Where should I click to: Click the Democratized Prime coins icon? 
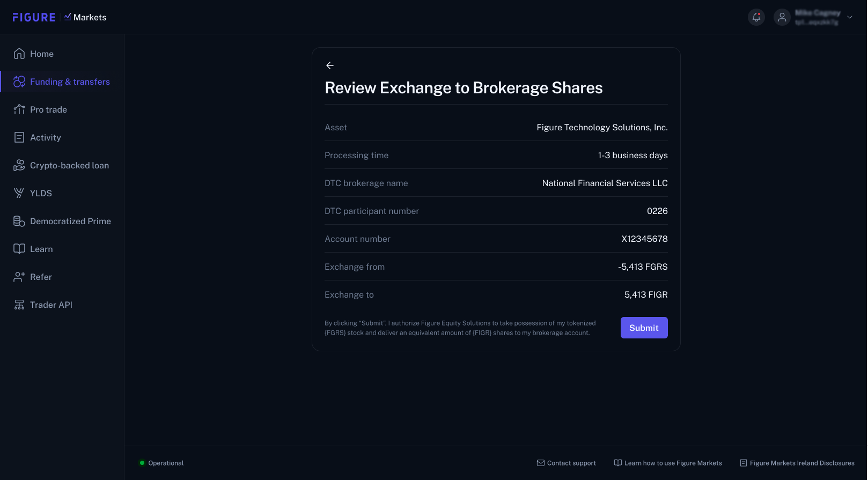19,221
